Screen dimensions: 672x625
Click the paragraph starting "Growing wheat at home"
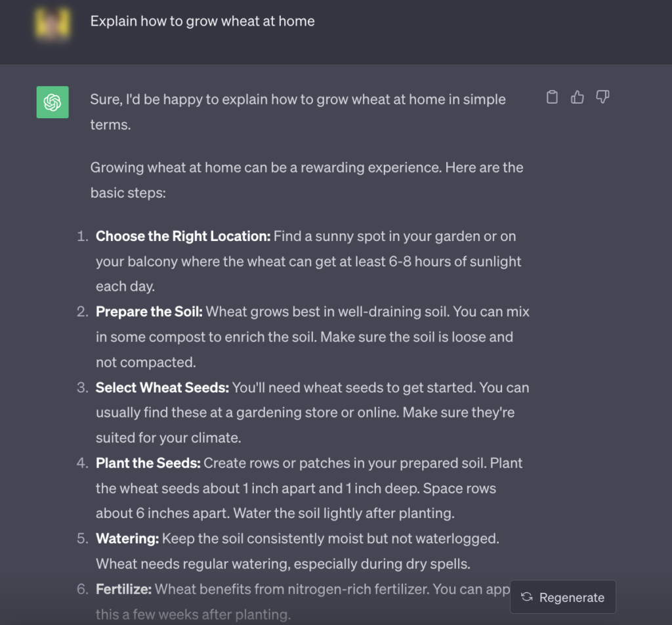pos(306,167)
